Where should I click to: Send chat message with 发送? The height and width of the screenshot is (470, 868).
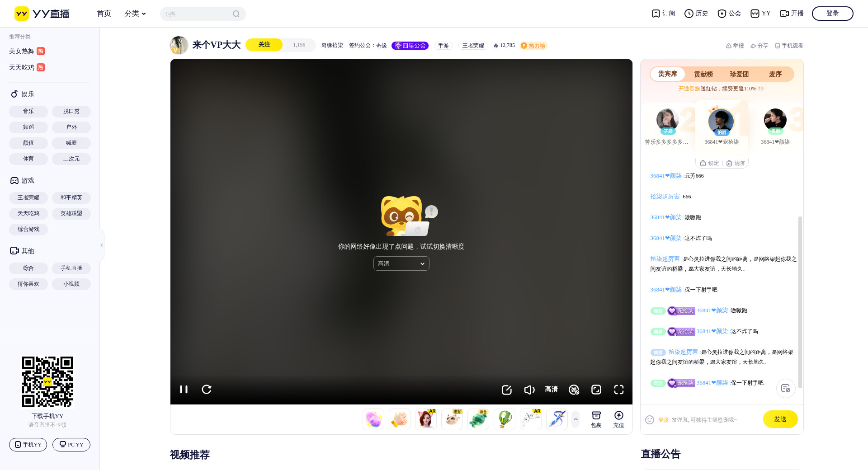780,419
